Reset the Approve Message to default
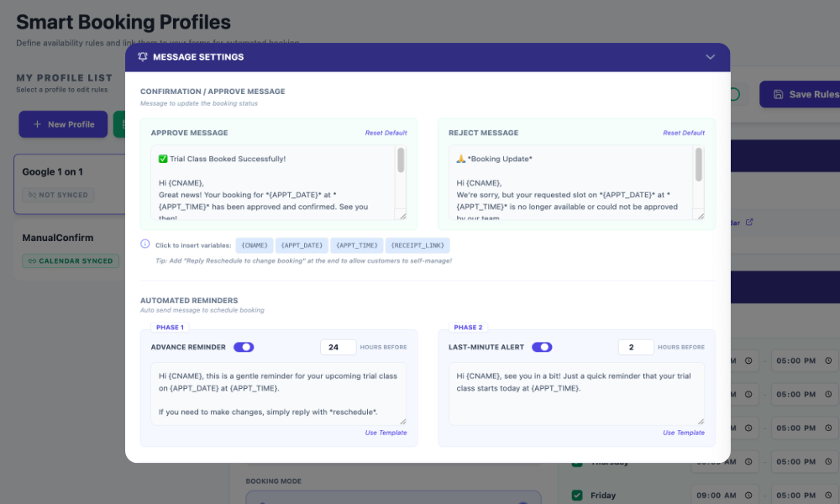Screen dimensions: 840x504 point(386,133)
